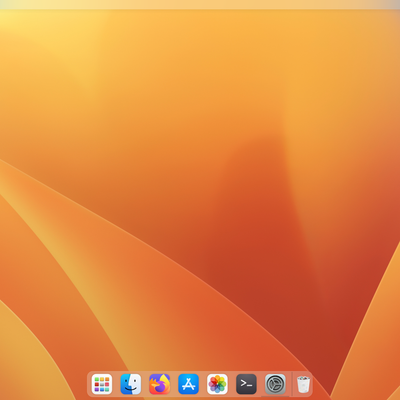
Task: Open Terminal from the dock
Action: [246, 384]
